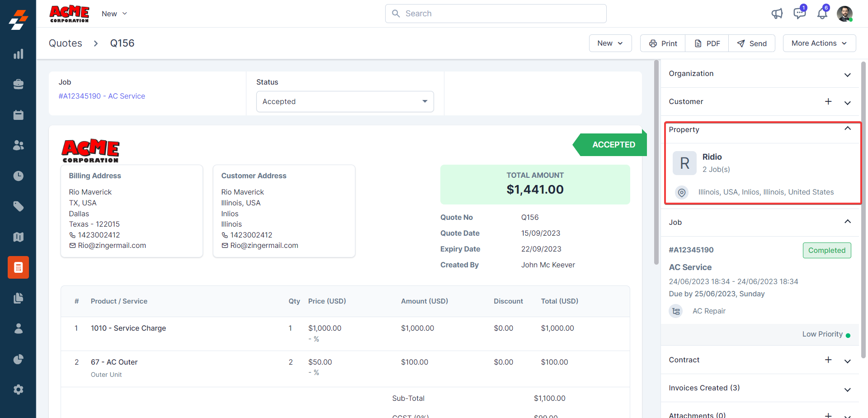The width and height of the screenshot is (868, 418).
Task: Click the megaphone announcements icon
Action: tap(777, 14)
